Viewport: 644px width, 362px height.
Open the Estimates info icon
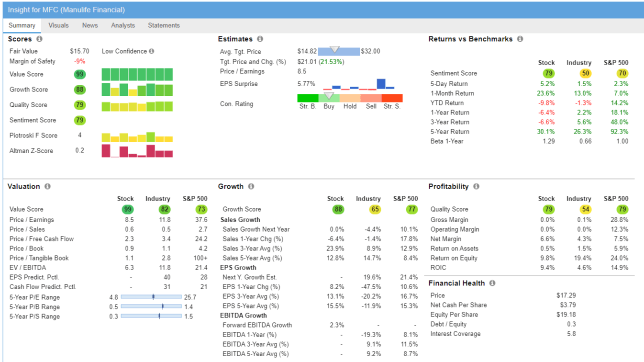pyautogui.click(x=260, y=39)
